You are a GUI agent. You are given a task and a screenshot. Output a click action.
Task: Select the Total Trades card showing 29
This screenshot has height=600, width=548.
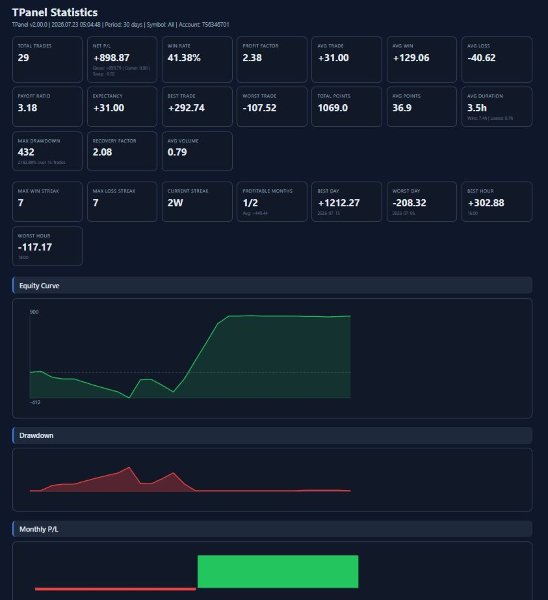[47, 59]
